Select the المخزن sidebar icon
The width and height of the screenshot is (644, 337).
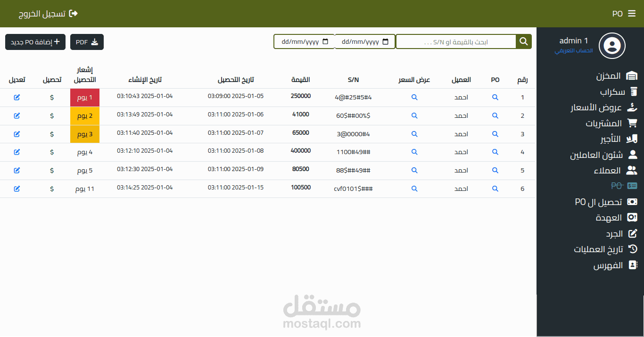click(x=632, y=75)
